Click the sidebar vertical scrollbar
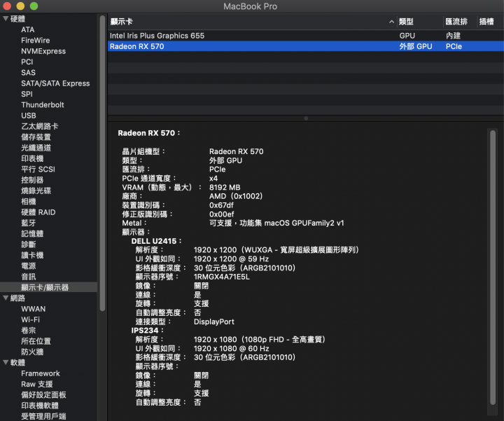The height and width of the screenshot is (421, 504). coord(102,163)
